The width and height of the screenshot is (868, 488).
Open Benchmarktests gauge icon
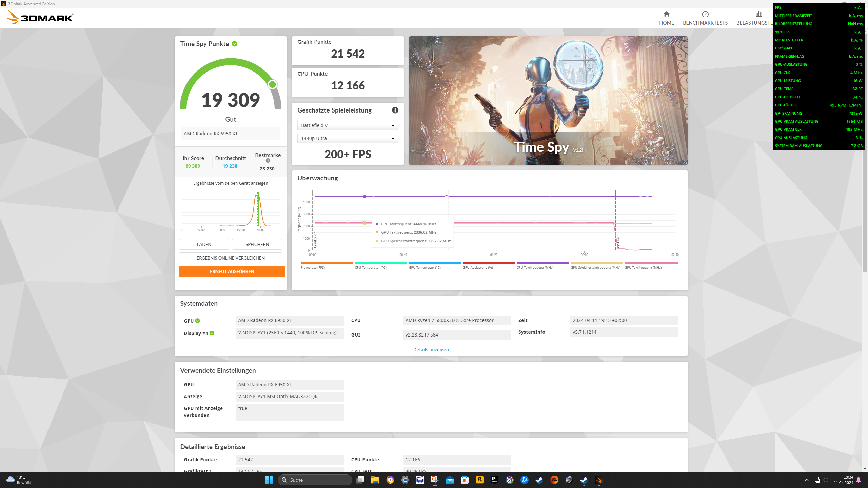coord(705,14)
